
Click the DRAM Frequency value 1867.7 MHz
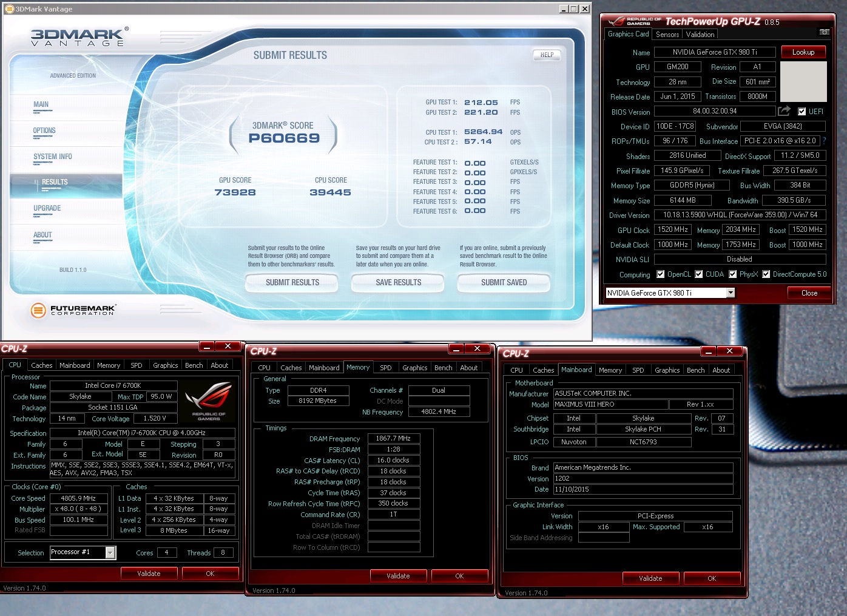[393, 438]
